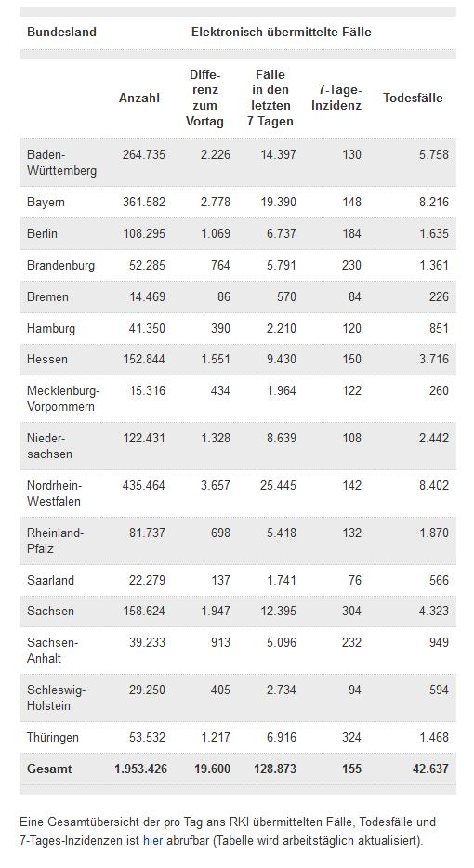Select the 'Elektronisch übermittelte Fälle' heading
Viewport: 474px width, 868px height.
282,33
